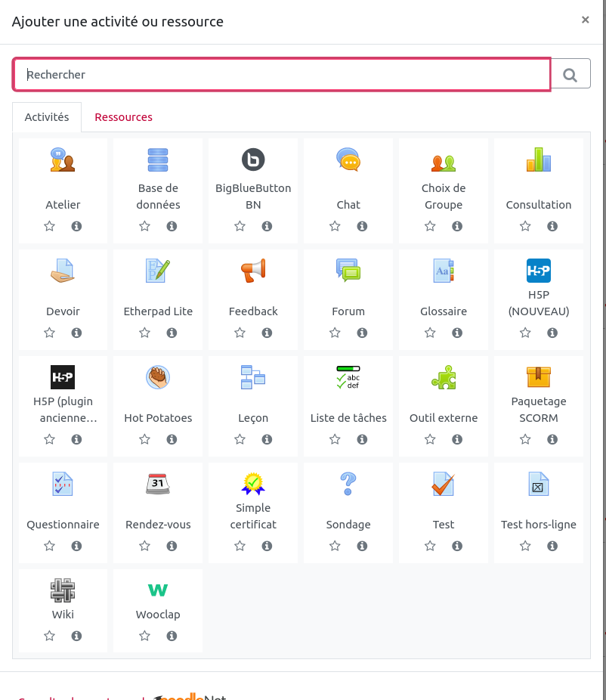Pick the Forum activity icon
This screenshot has width=606, height=700.
pyautogui.click(x=348, y=270)
